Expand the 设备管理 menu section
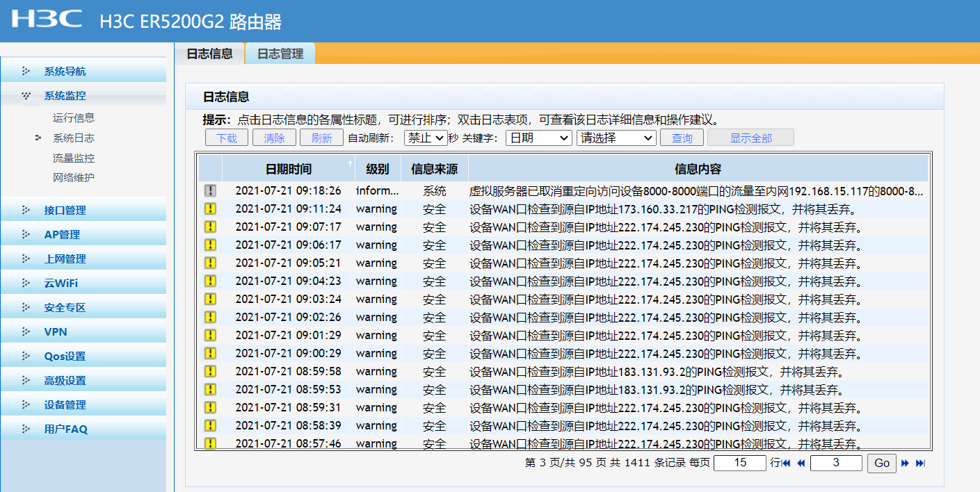980x492 pixels. coord(83,404)
